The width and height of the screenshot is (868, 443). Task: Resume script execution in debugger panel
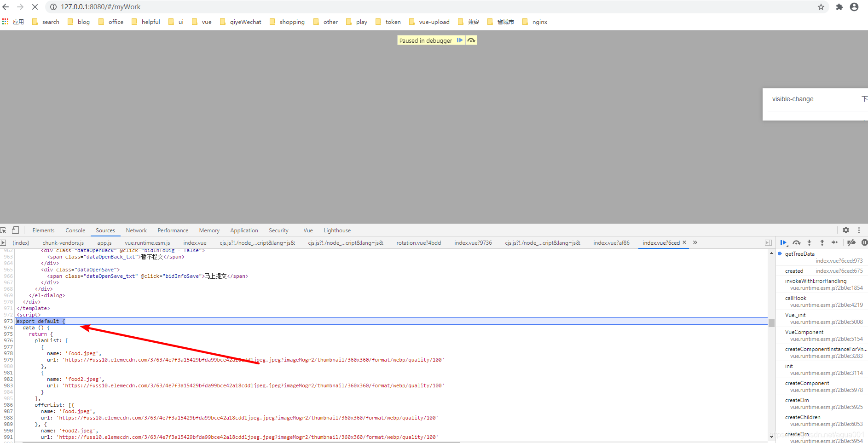783,242
